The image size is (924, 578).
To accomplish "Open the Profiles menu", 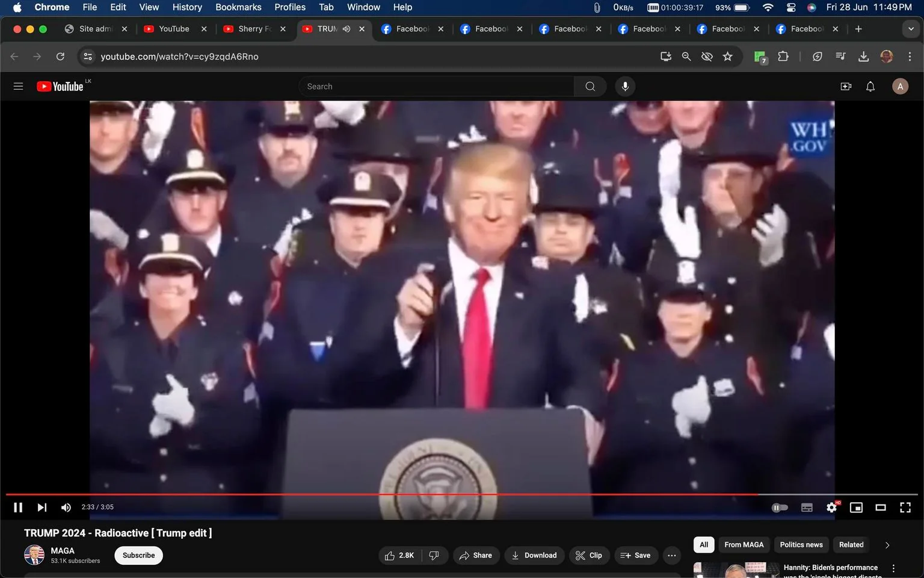I will [x=290, y=7].
